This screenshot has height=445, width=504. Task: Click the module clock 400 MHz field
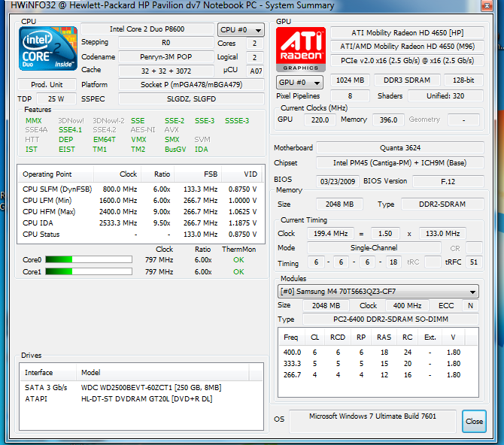[x=407, y=305]
